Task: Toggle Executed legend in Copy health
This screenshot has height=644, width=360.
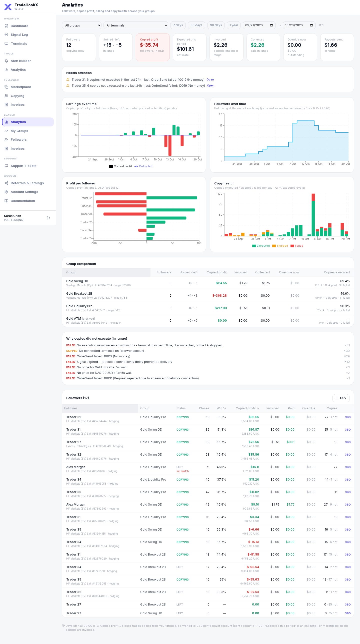Action: point(261,246)
